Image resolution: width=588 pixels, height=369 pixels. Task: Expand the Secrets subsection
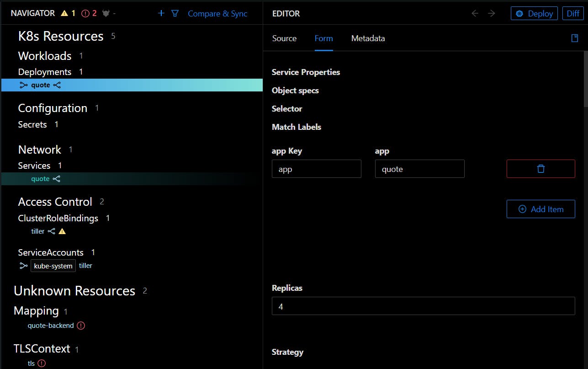coord(32,124)
